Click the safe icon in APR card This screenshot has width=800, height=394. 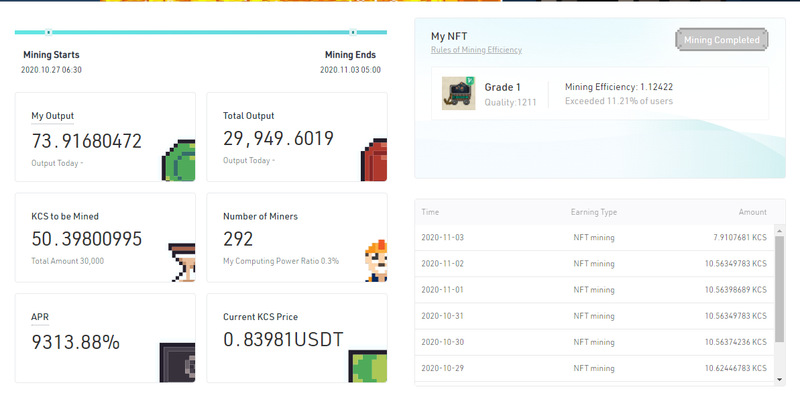(x=178, y=362)
